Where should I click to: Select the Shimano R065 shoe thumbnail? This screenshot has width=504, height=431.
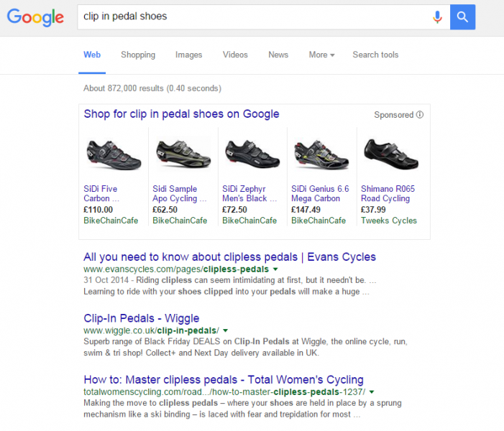[390, 154]
